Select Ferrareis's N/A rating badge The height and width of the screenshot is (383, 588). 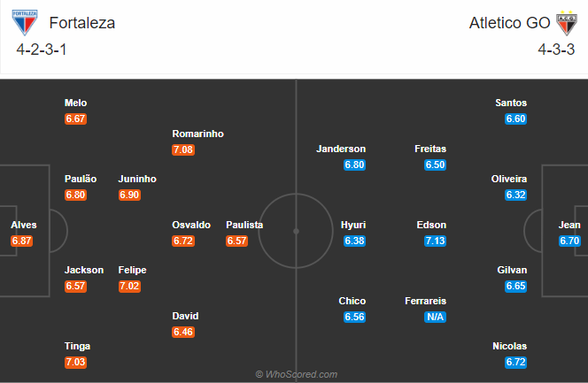tap(435, 316)
